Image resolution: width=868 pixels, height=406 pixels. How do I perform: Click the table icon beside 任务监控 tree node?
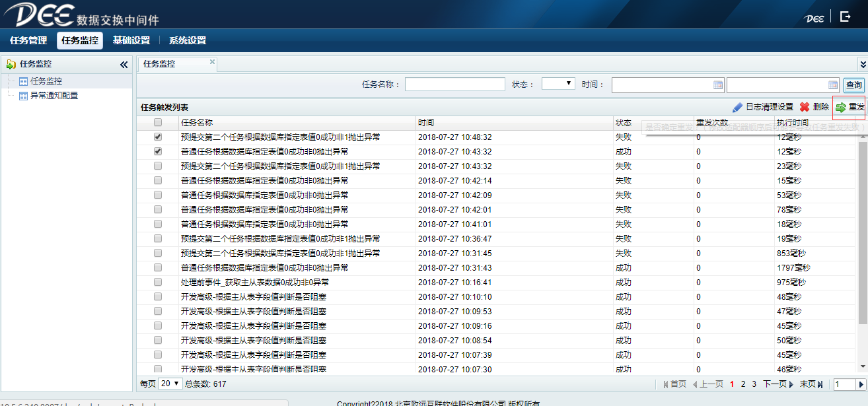(24, 81)
